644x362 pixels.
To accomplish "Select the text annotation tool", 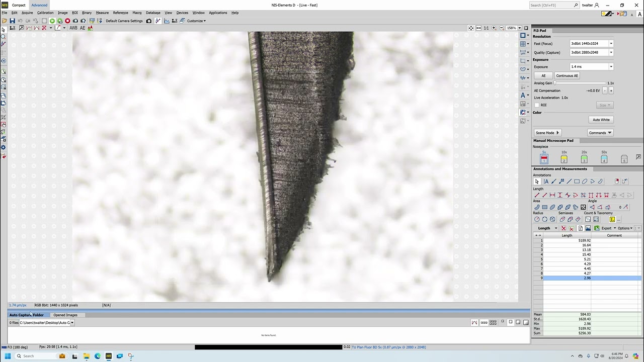I will 546,182.
